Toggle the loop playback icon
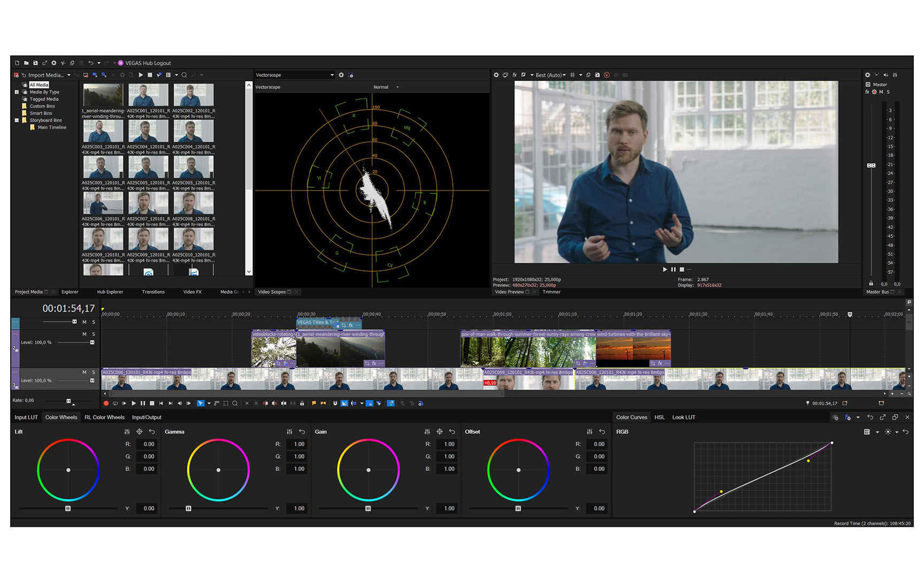The height and width of the screenshot is (578, 924). coord(115,404)
